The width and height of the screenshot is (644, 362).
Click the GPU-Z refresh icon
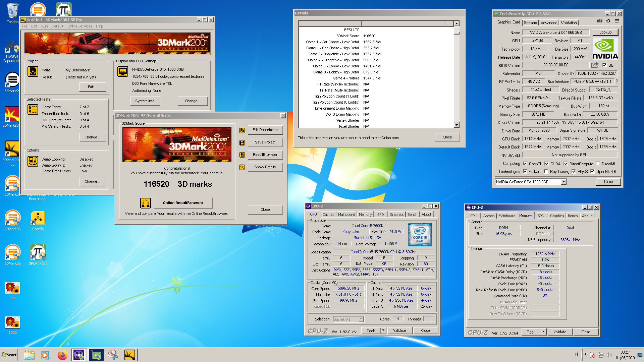(x=608, y=21)
